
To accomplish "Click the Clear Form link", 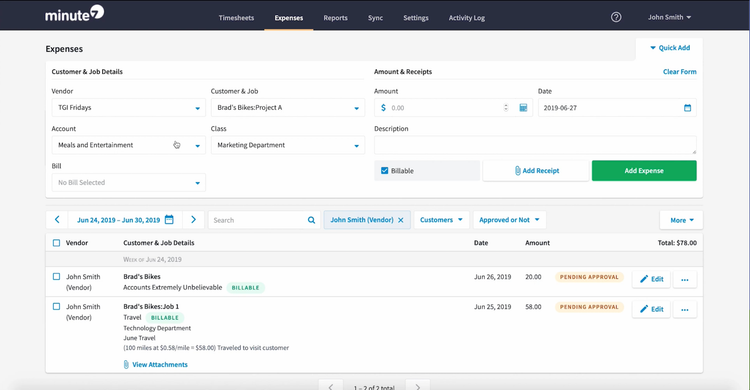I will (x=679, y=72).
